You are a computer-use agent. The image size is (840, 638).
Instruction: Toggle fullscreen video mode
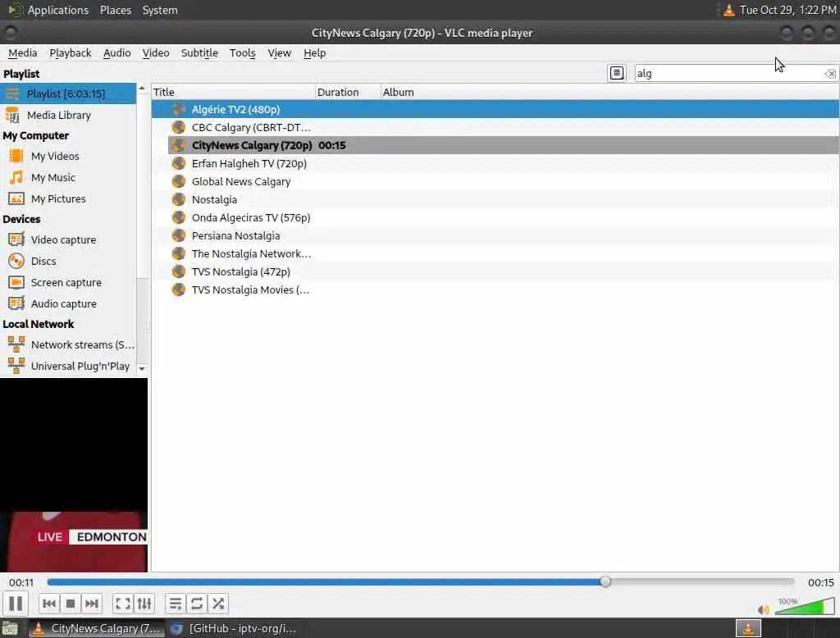pos(123,604)
